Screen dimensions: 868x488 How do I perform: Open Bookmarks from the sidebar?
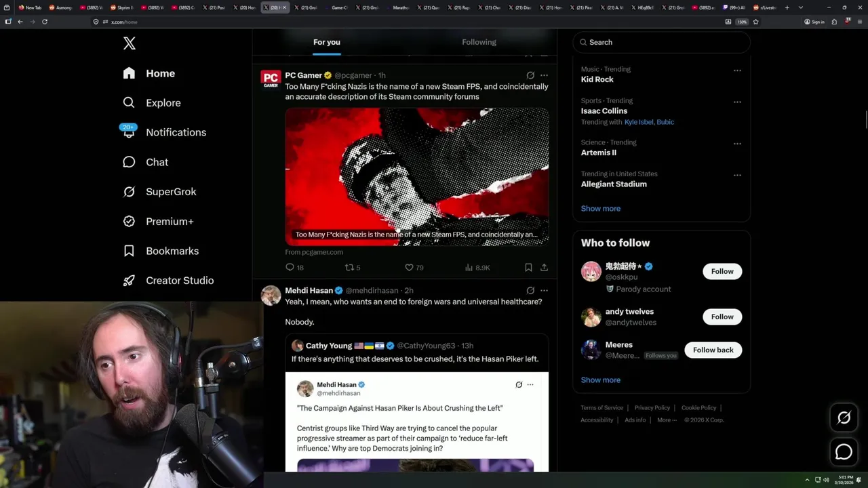point(161,251)
